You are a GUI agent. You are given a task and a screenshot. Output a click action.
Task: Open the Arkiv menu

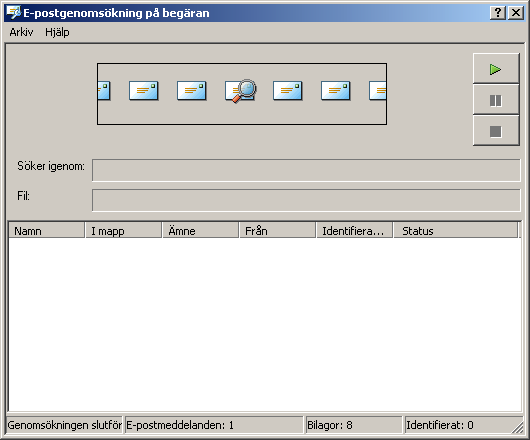(x=21, y=32)
